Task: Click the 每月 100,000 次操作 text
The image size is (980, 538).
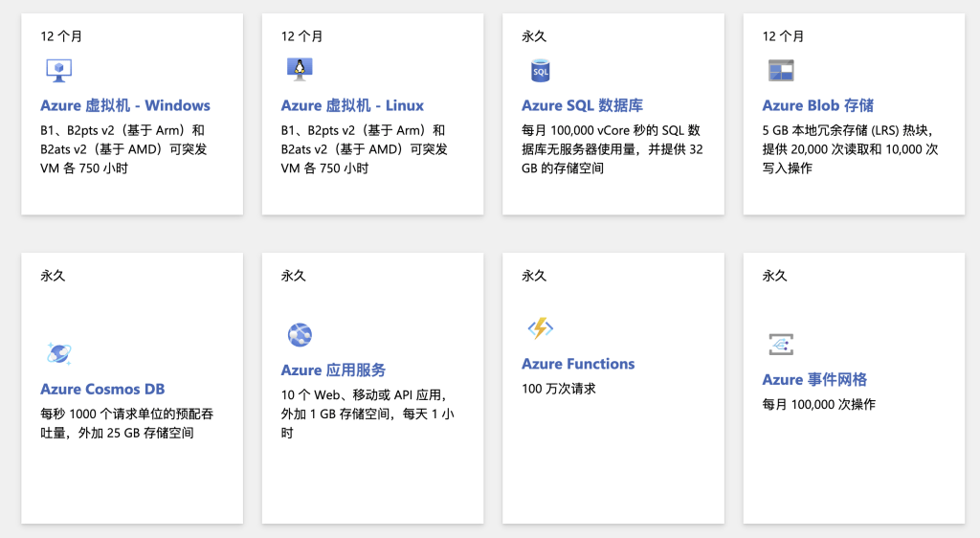Action: pos(819,404)
